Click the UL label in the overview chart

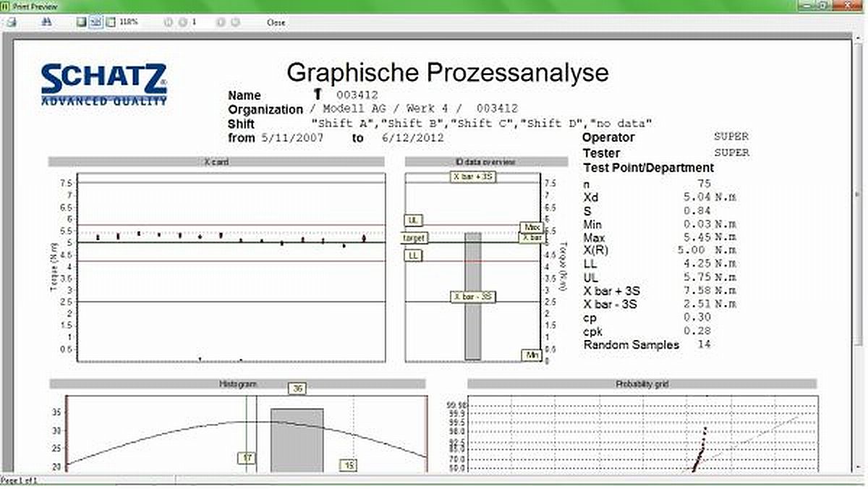(x=413, y=220)
